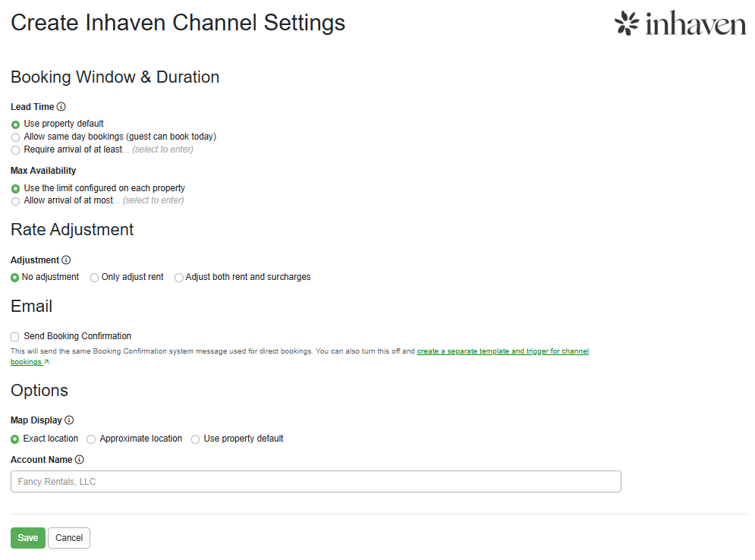Enable Send Booking Confirmation checkbox
The height and width of the screenshot is (560, 755).
[x=15, y=337]
